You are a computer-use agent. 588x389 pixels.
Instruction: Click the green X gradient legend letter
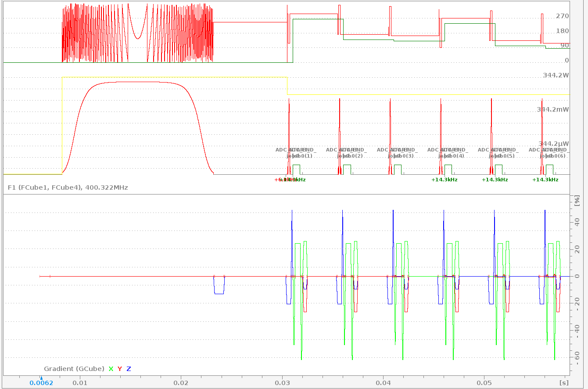click(x=111, y=369)
